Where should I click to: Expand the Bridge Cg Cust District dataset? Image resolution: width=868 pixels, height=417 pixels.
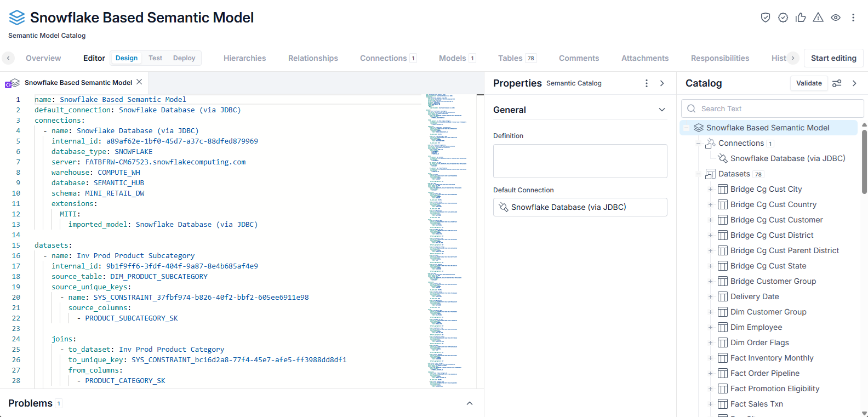pos(710,235)
